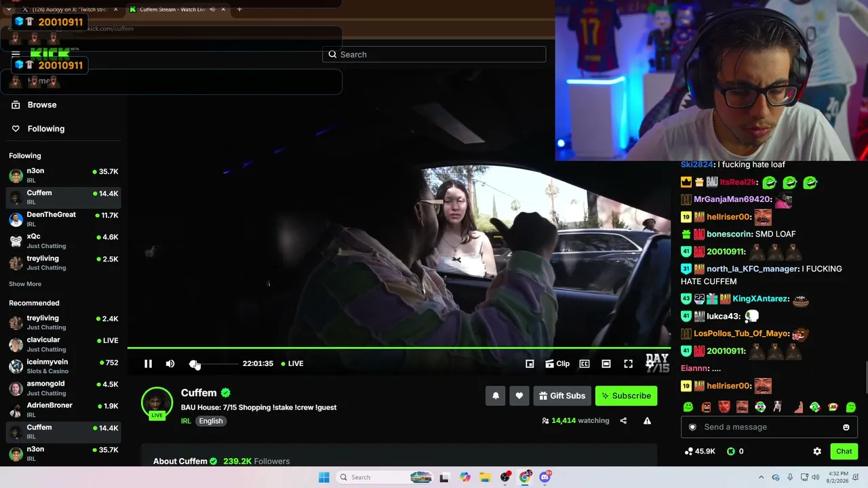Mute the Cuffem Stream tab audio icon
The image size is (868, 488).
(212, 9)
